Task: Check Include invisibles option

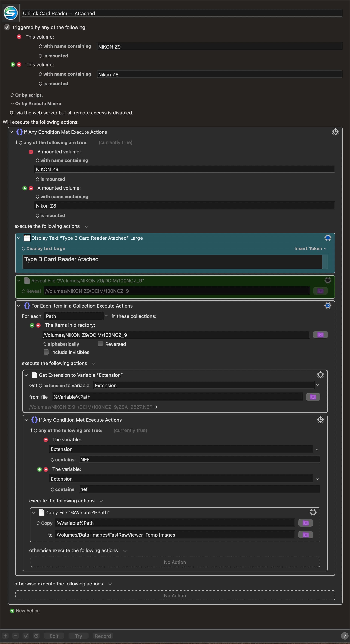Action: tap(46, 352)
